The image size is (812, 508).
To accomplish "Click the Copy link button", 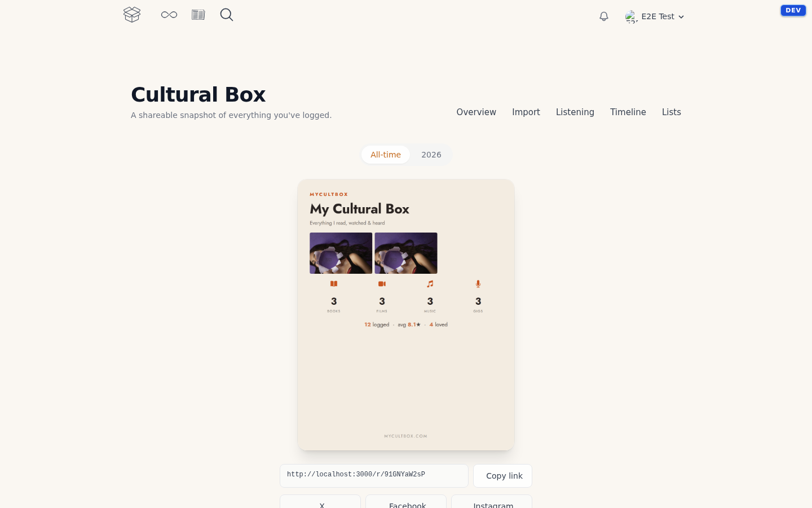I will click(x=502, y=476).
